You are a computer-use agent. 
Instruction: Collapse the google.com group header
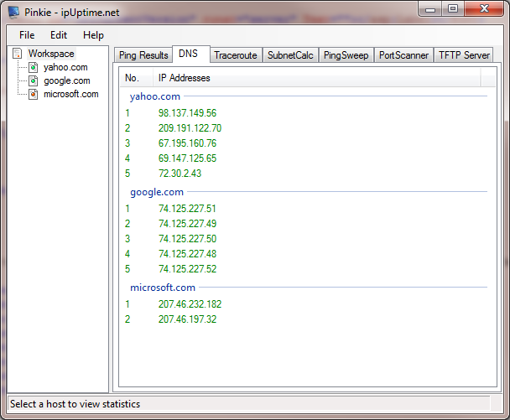point(157,192)
